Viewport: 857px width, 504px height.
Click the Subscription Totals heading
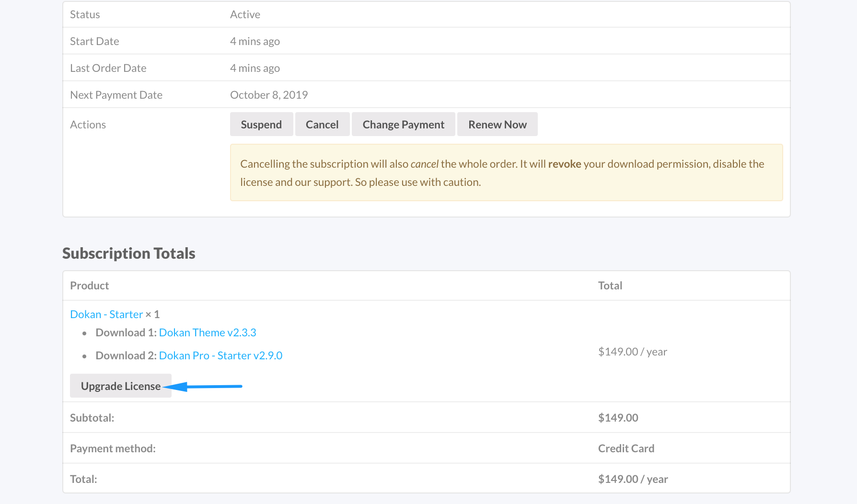129,253
